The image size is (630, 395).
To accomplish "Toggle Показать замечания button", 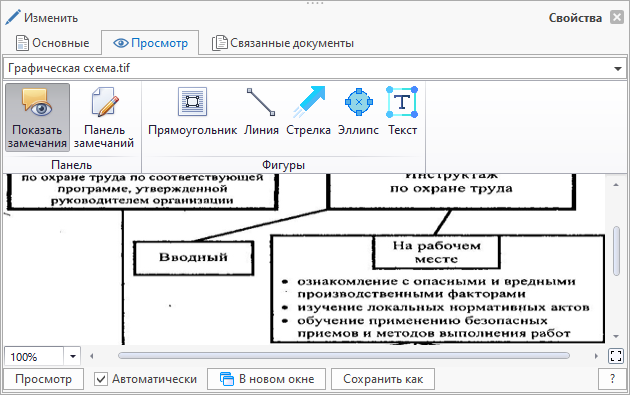I will pyautogui.click(x=37, y=117).
